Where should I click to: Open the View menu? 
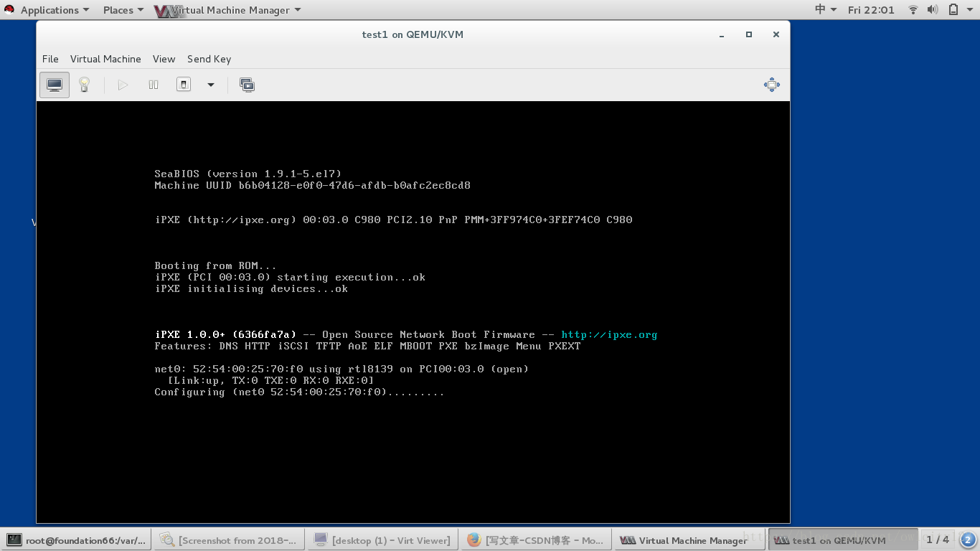[x=164, y=59]
